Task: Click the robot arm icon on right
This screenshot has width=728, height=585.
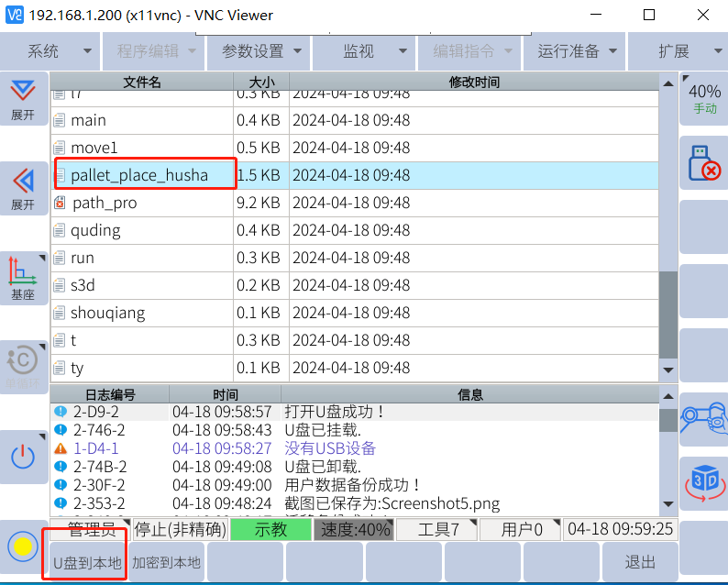Action: (703, 418)
